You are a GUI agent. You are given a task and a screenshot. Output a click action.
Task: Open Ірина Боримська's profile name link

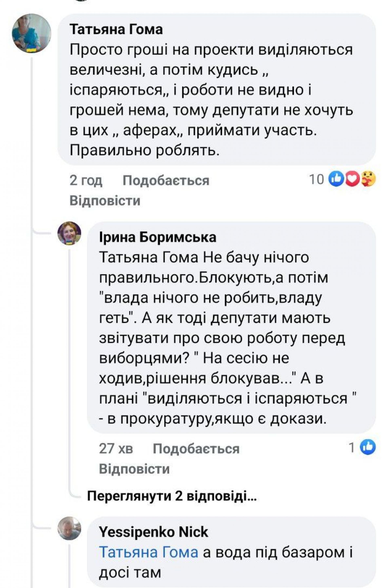click(x=158, y=237)
